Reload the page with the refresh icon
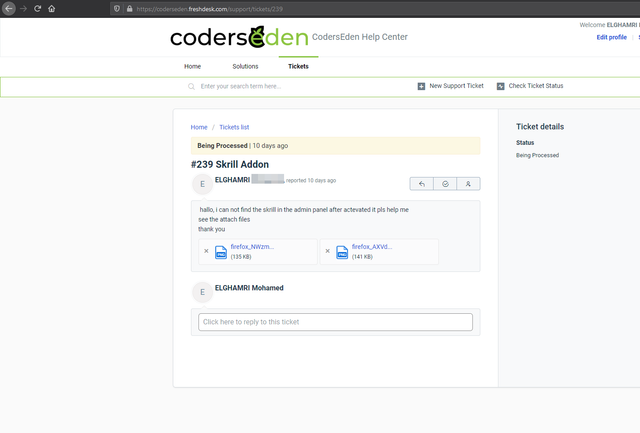 pyautogui.click(x=37, y=9)
